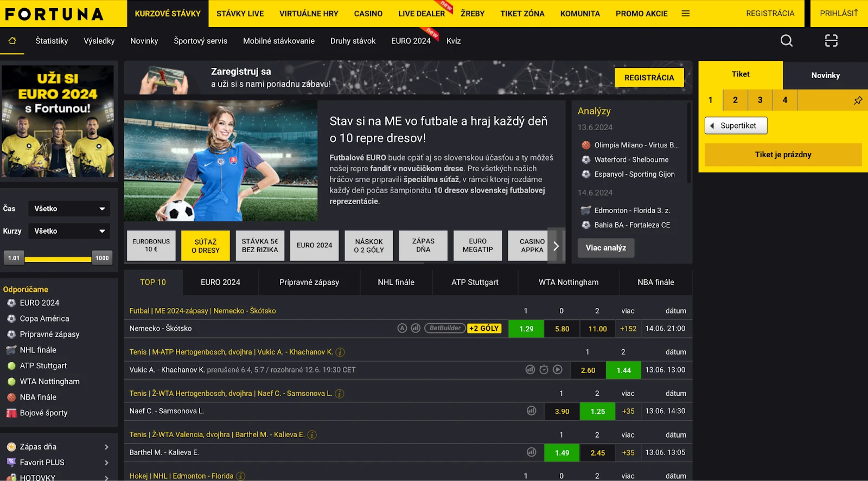Pin the ticket panel with pin icon
This screenshot has width=868, height=481.
(x=858, y=100)
